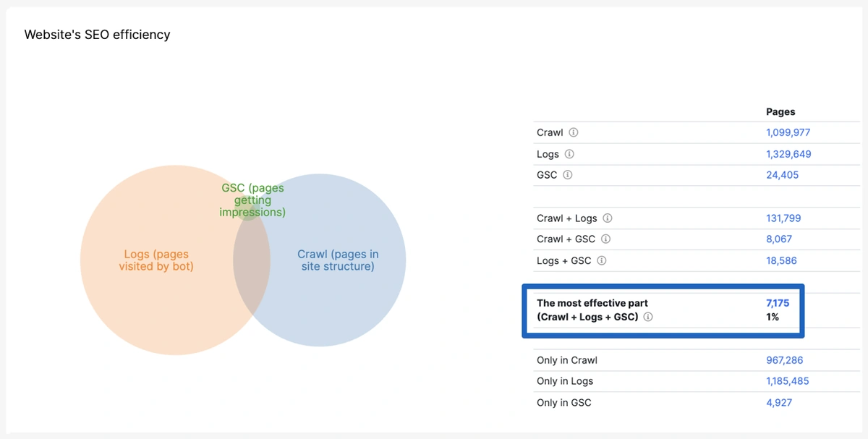Open info icon for Crawl + GSC

coord(606,239)
